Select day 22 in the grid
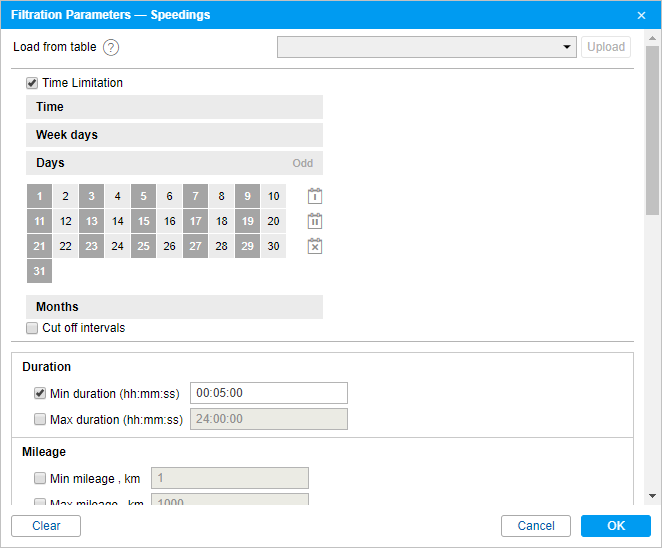Viewport: 662px width, 548px height. pos(65,246)
